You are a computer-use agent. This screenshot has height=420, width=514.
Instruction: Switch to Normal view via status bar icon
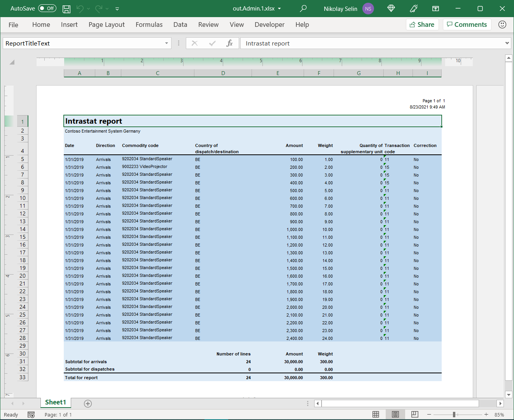376,415
